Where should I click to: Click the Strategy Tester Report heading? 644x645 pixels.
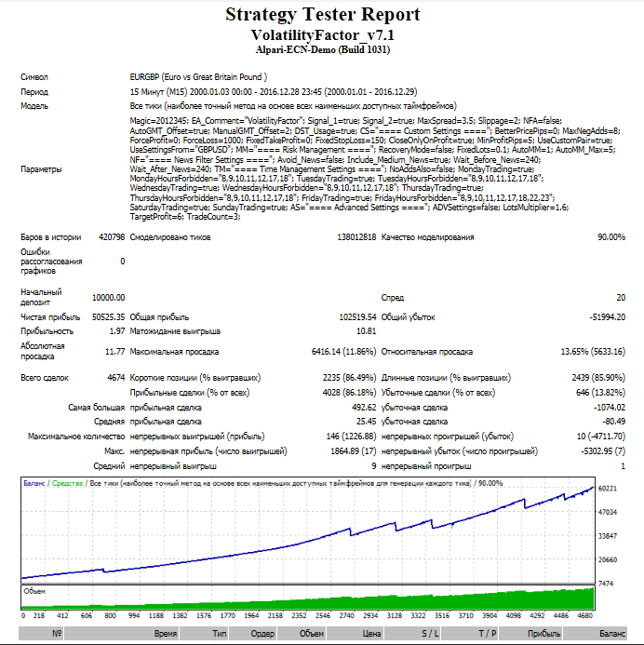[x=322, y=15]
